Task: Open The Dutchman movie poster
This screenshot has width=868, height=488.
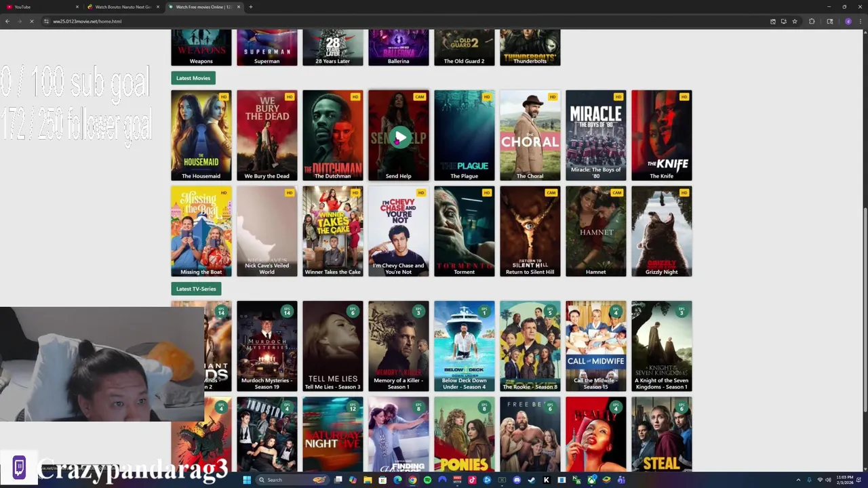Action: coord(333,136)
